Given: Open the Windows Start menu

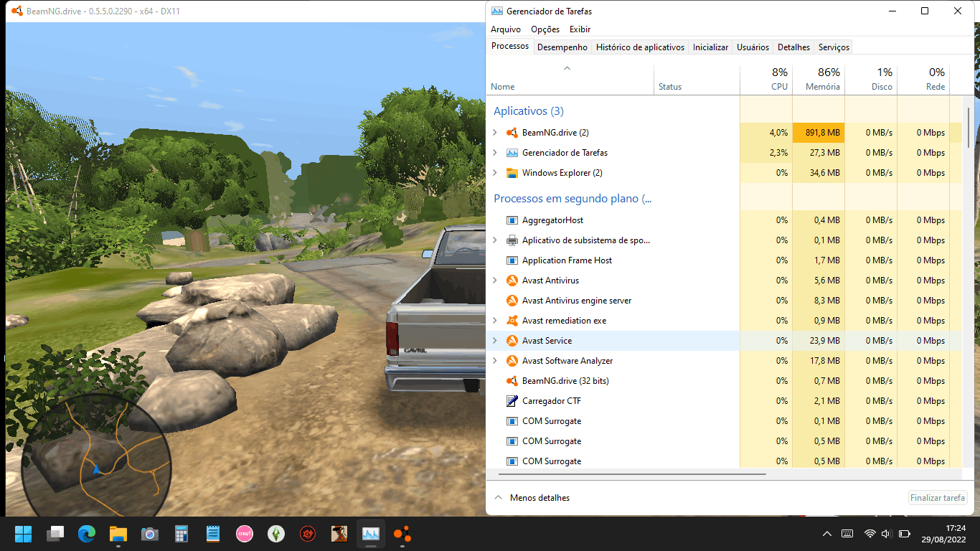Looking at the screenshot, I should 24,534.
